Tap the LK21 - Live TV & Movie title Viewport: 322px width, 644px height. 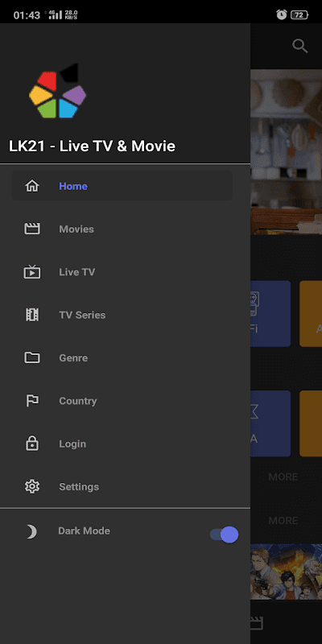tap(92, 147)
